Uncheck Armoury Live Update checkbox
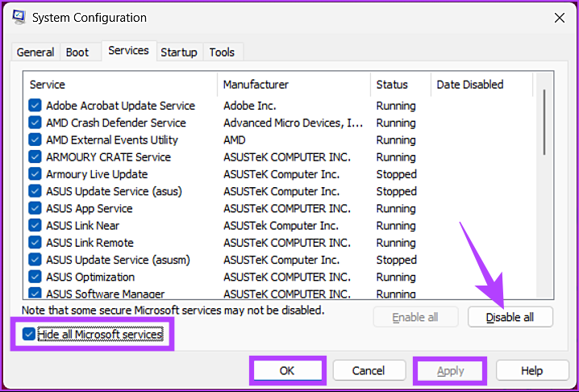 pos(35,174)
